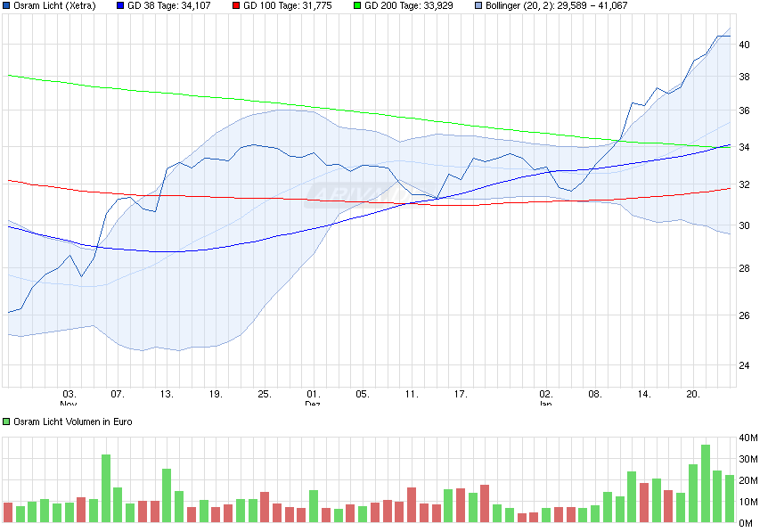Screen dimensions: 776x532
Task: Click the '19.' date label on time axis
Action: [216, 395]
